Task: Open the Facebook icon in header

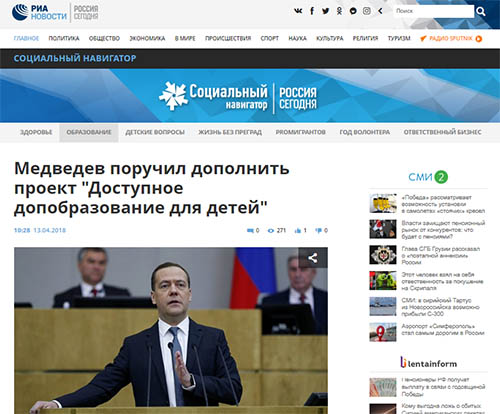Action: (312, 11)
